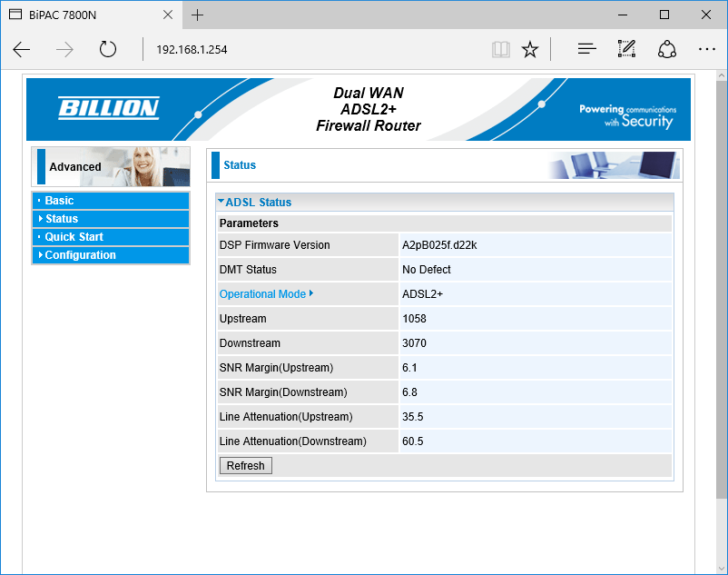The width and height of the screenshot is (728, 575).
Task: Open a new browser tab
Action: (197, 15)
